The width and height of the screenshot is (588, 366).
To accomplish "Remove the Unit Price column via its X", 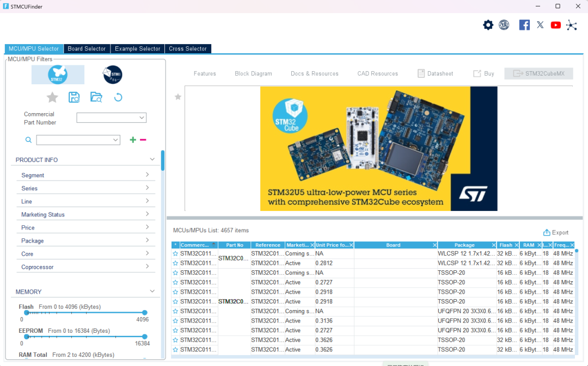I will click(x=351, y=245).
